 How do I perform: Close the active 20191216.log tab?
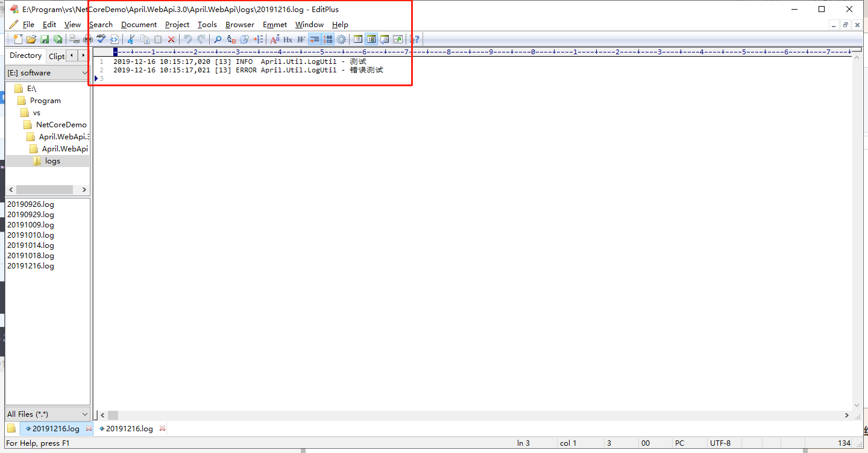click(x=89, y=428)
